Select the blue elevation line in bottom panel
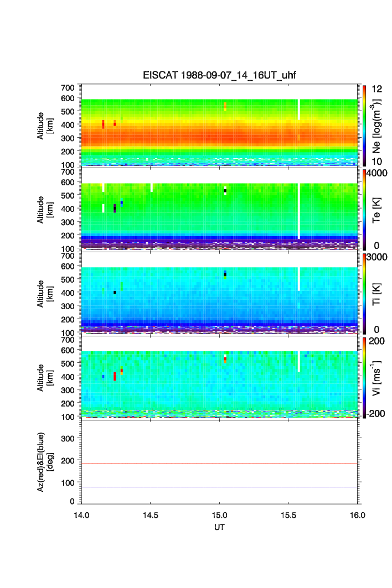 click(x=221, y=487)
